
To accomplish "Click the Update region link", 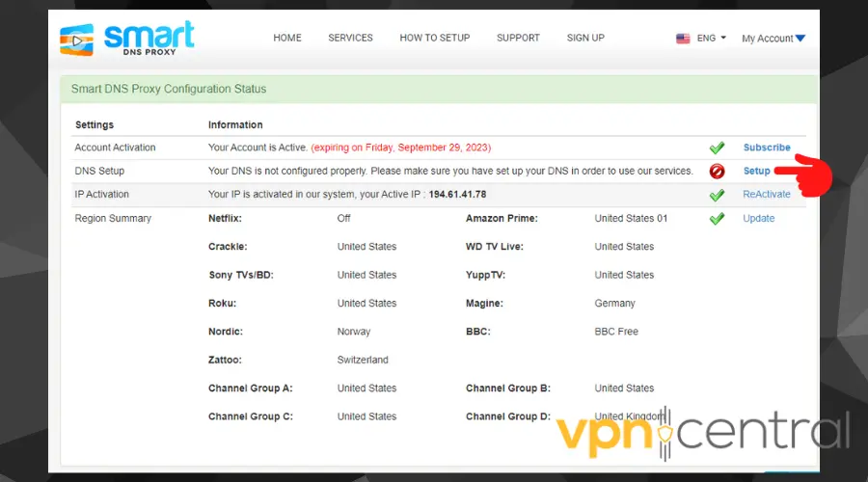I will [758, 218].
